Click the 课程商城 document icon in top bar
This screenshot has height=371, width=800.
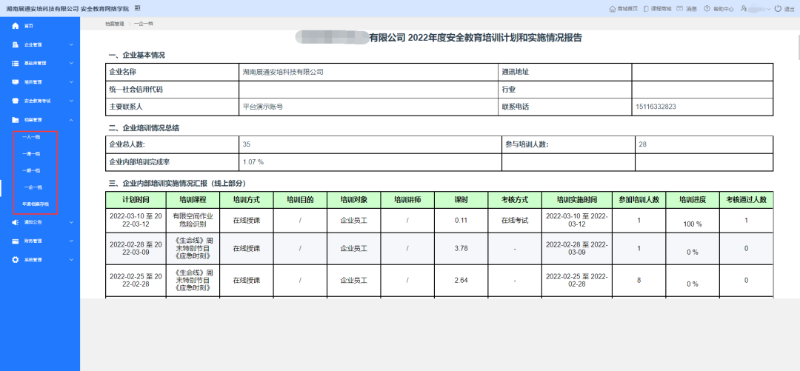click(x=646, y=9)
